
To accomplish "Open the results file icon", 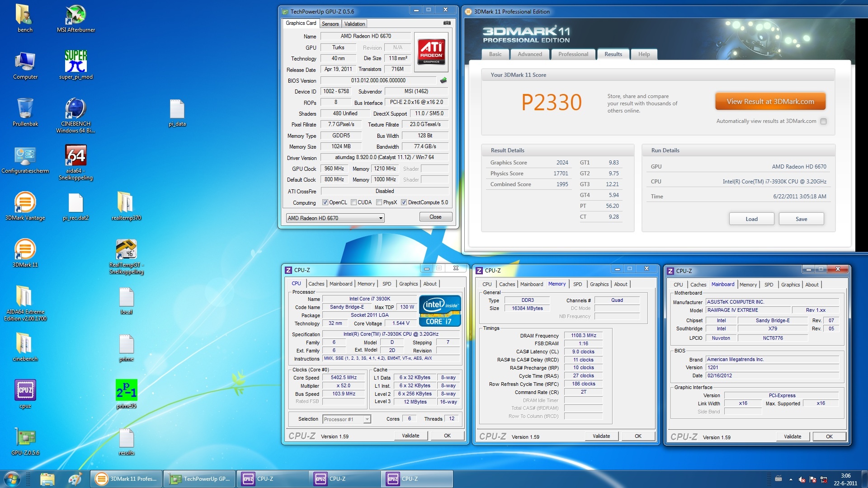I will click(x=126, y=441).
